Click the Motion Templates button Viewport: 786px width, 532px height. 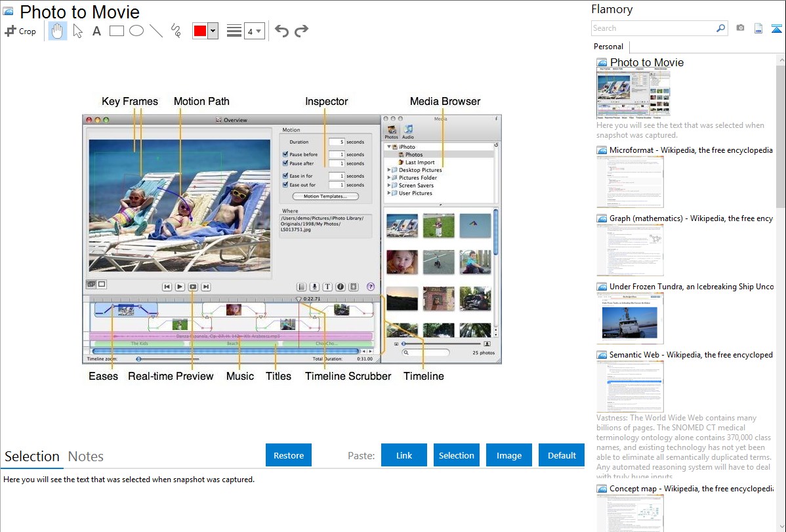325,196
